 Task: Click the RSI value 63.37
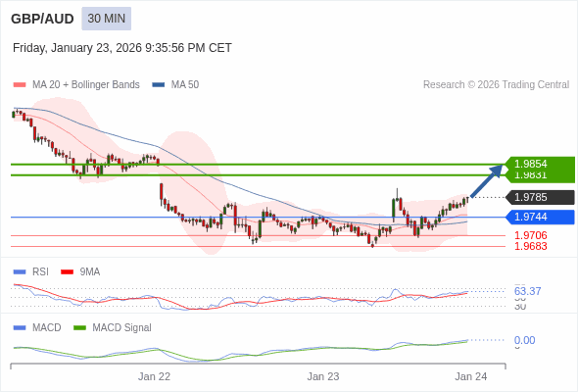coord(527,291)
